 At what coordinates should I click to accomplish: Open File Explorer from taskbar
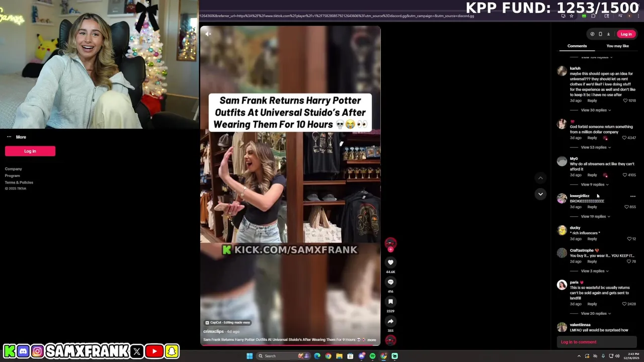(x=339, y=356)
